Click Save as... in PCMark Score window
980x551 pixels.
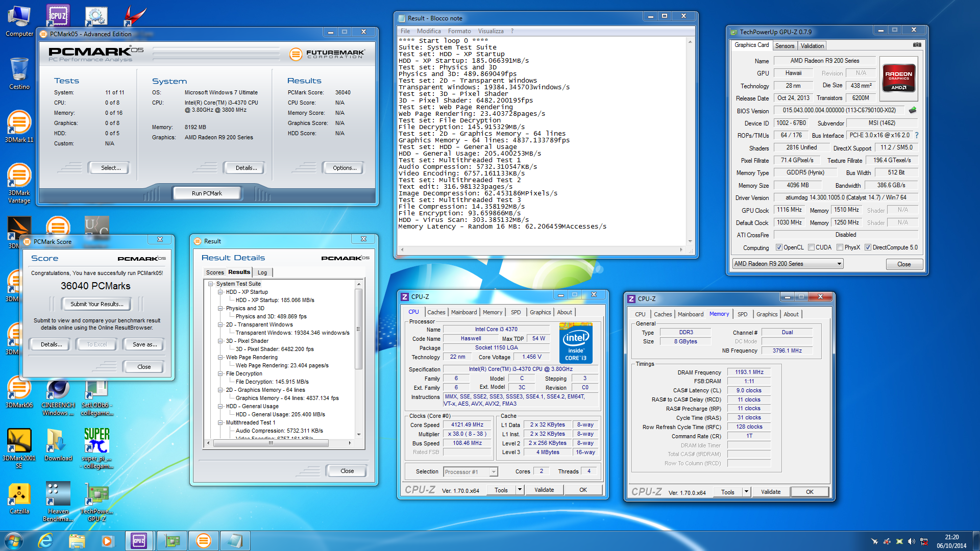tap(144, 344)
